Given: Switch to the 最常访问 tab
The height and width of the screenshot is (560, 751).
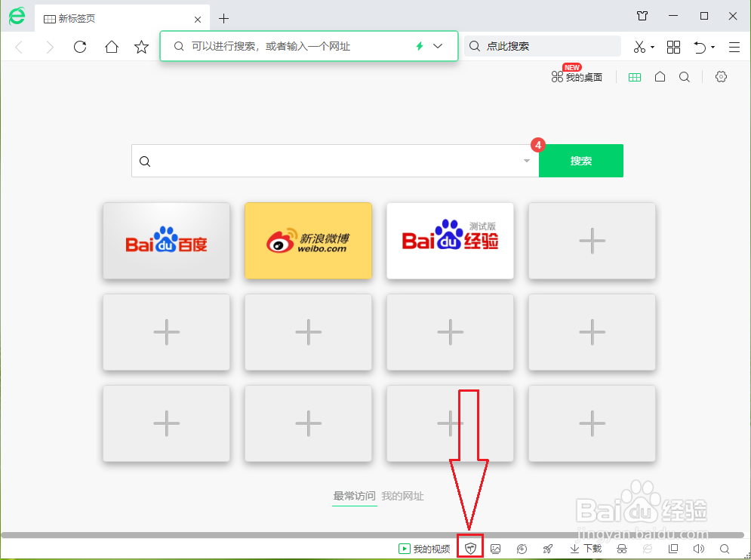Looking at the screenshot, I should pos(353,496).
